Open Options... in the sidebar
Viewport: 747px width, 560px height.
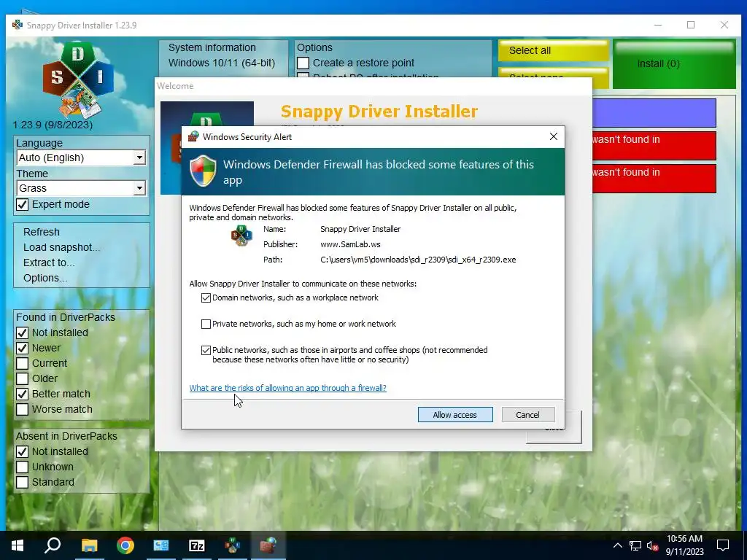[x=44, y=278]
